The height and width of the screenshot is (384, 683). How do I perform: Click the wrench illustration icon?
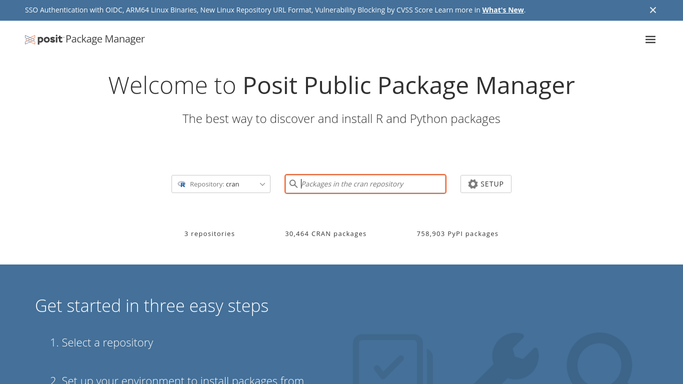pos(507,359)
